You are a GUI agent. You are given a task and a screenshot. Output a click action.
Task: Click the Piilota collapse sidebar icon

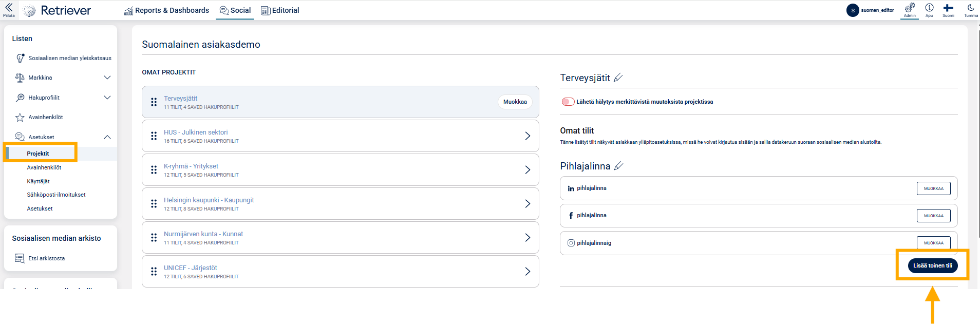click(x=9, y=9)
